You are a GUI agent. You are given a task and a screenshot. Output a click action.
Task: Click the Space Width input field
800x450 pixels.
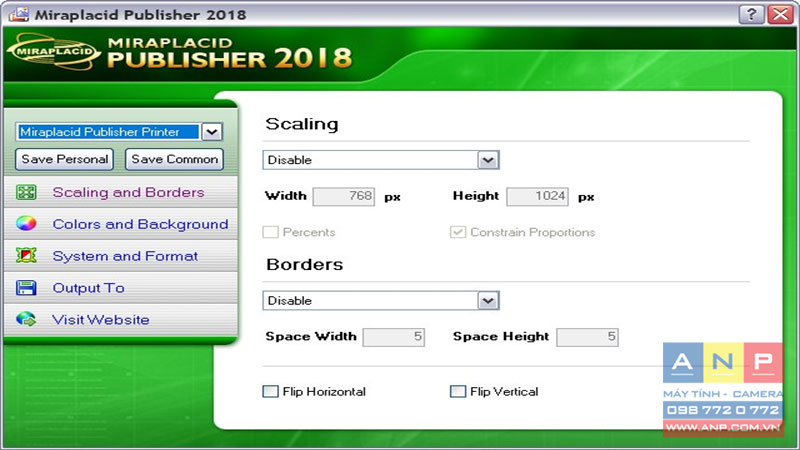pos(393,337)
